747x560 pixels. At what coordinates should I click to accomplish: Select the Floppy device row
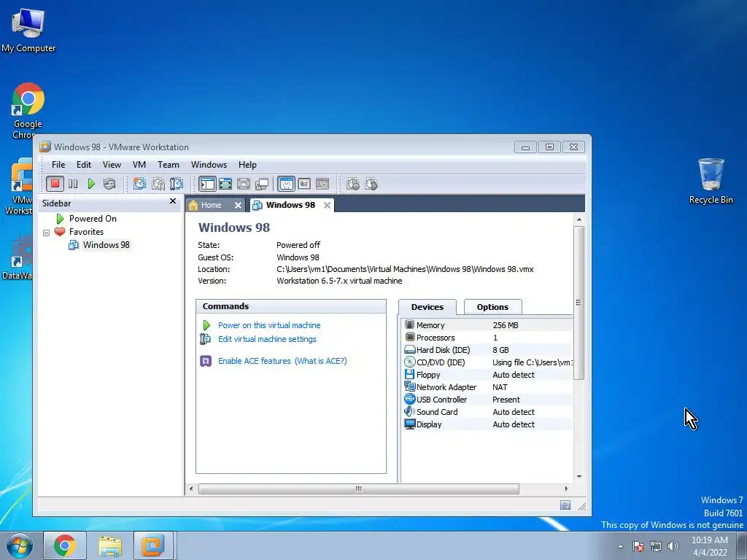click(487, 375)
